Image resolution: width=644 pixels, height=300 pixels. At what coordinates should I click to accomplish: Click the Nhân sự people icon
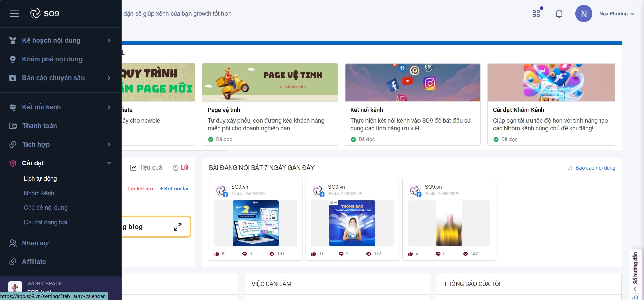tap(13, 243)
